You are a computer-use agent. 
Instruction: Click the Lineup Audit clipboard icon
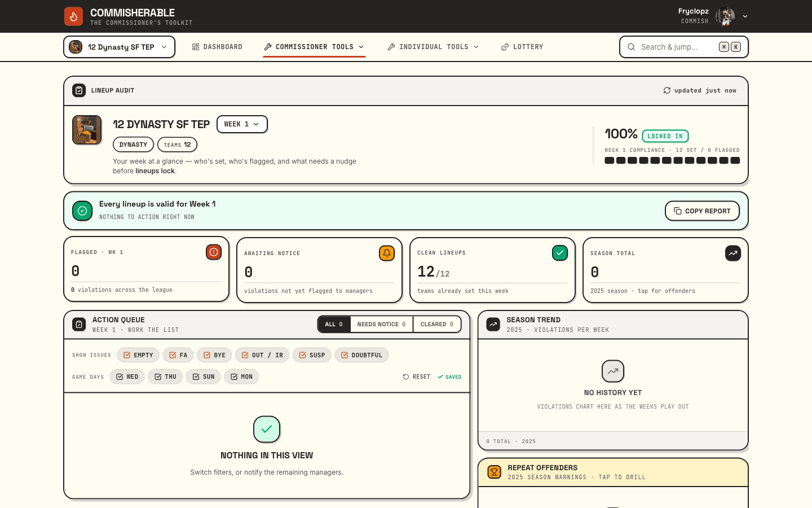(x=79, y=90)
